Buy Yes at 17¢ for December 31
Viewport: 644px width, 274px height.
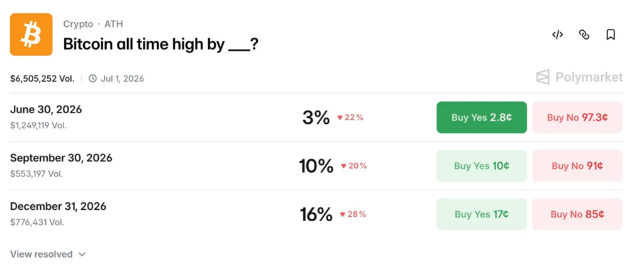click(x=481, y=214)
